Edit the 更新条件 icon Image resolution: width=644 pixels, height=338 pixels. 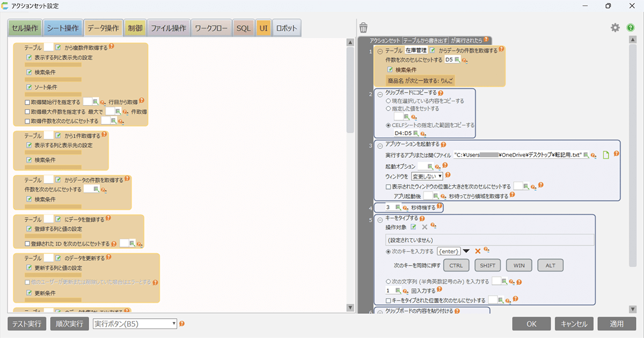[x=29, y=293]
